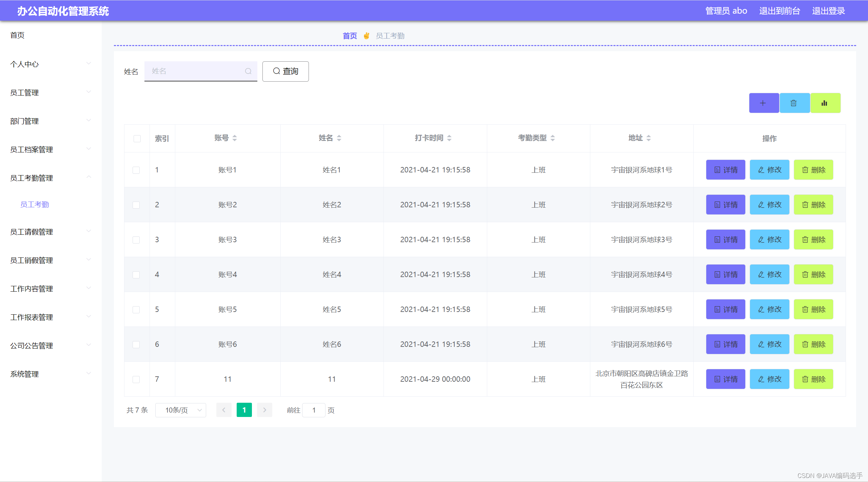
Task: Click 修改 for row 账号6
Action: point(769,344)
